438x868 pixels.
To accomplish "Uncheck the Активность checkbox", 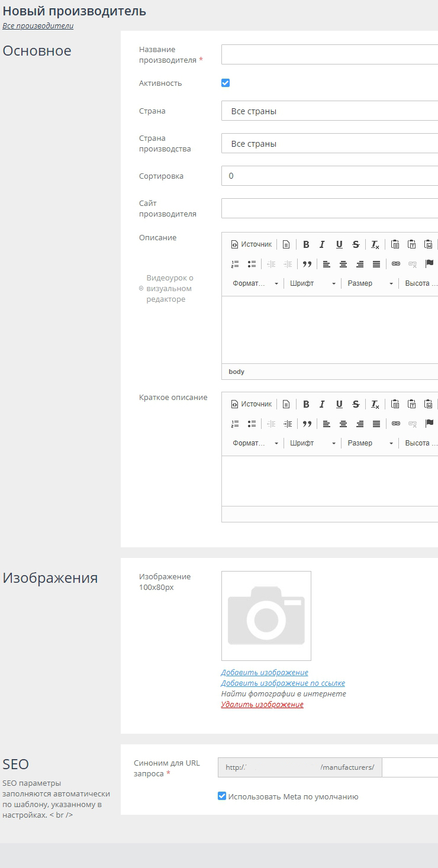I will pos(226,83).
